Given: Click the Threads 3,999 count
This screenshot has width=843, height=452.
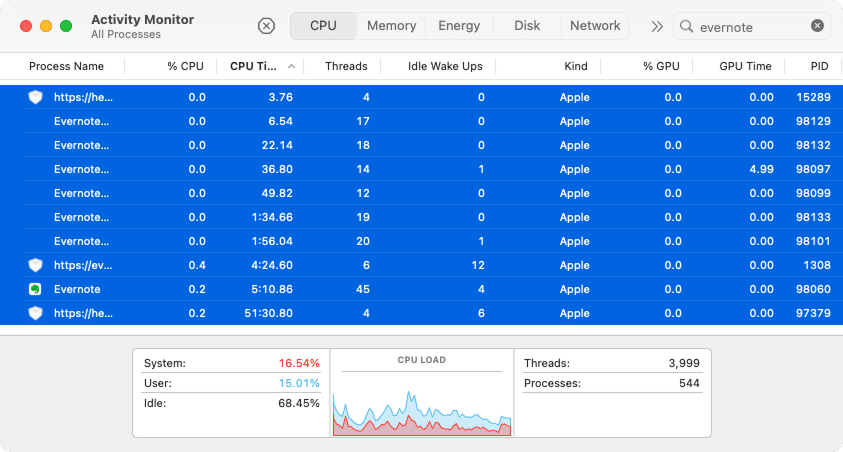Looking at the screenshot, I should click(x=684, y=363).
